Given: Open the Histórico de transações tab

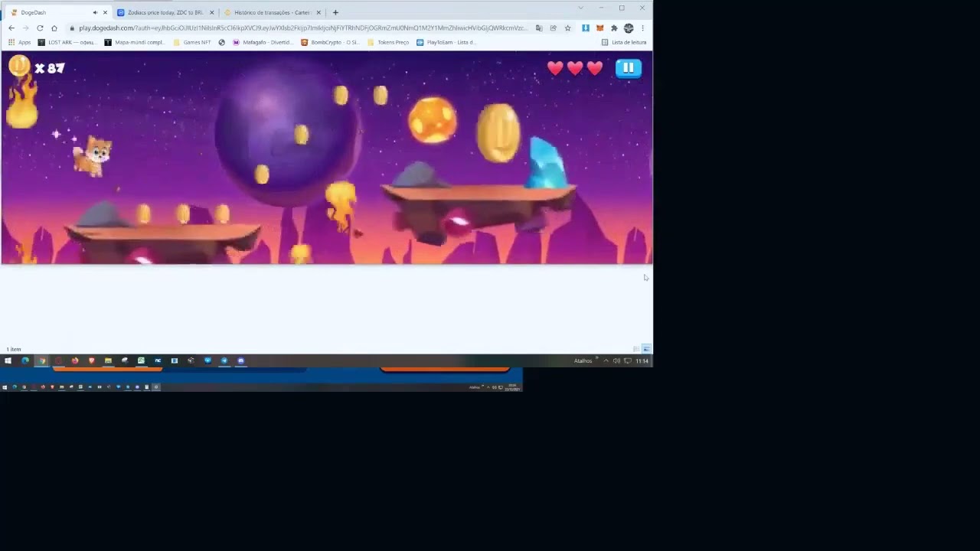Looking at the screenshot, I should (272, 12).
